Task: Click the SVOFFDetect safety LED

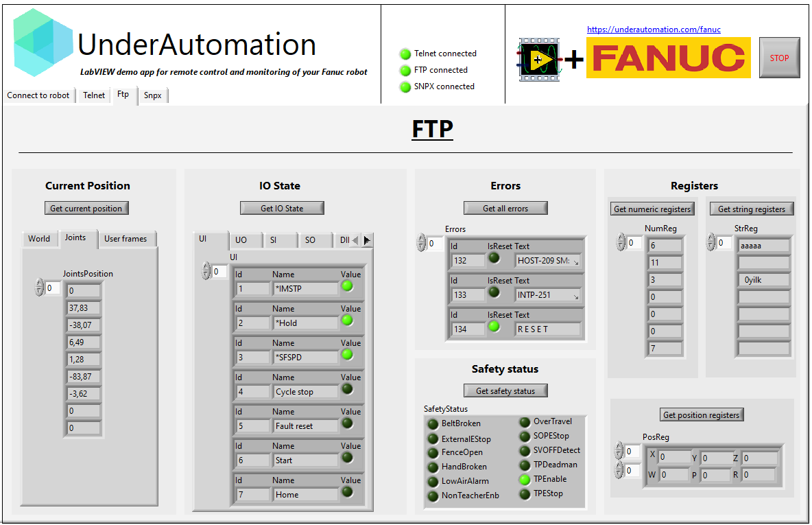Action: point(525,451)
